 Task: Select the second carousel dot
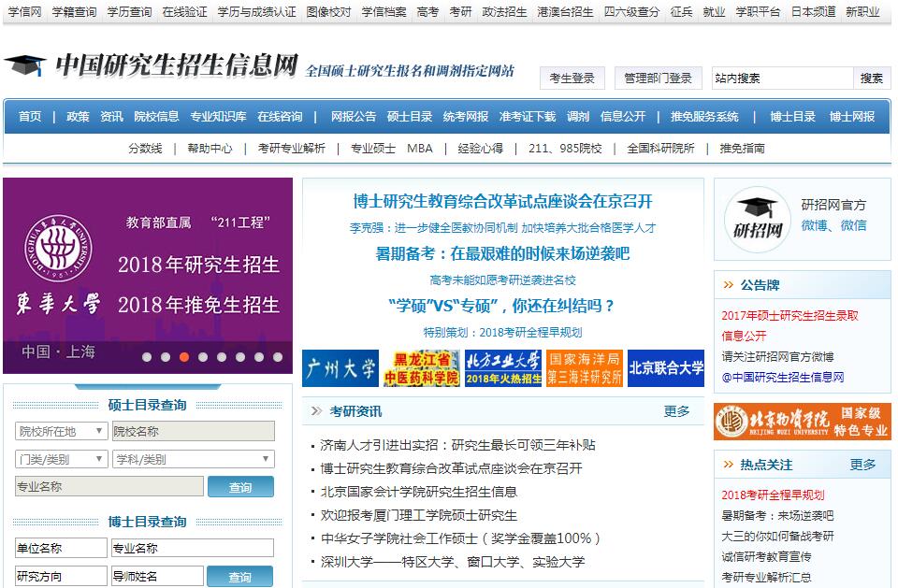[x=166, y=357]
